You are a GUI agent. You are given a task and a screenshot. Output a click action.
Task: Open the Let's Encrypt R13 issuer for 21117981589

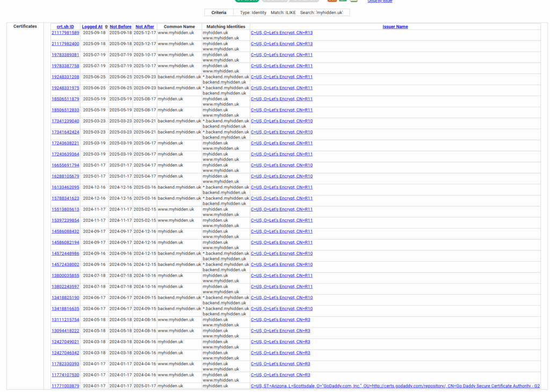tap(281, 33)
